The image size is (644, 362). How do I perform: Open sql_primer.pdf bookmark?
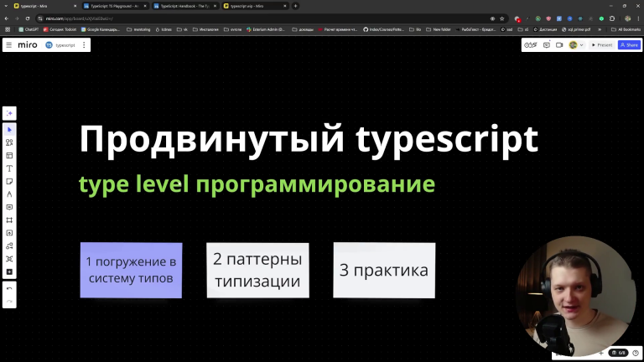[576, 29]
